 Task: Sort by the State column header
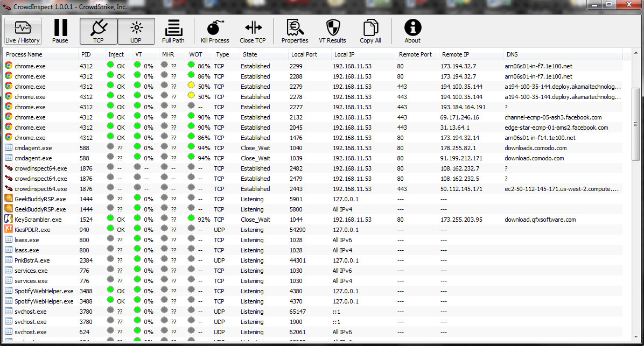pos(264,54)
